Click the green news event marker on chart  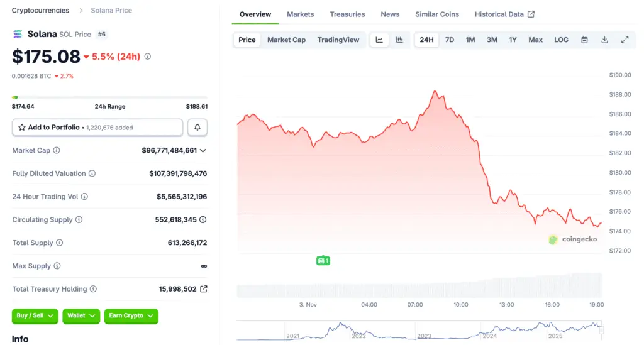(x=323, y=260)
